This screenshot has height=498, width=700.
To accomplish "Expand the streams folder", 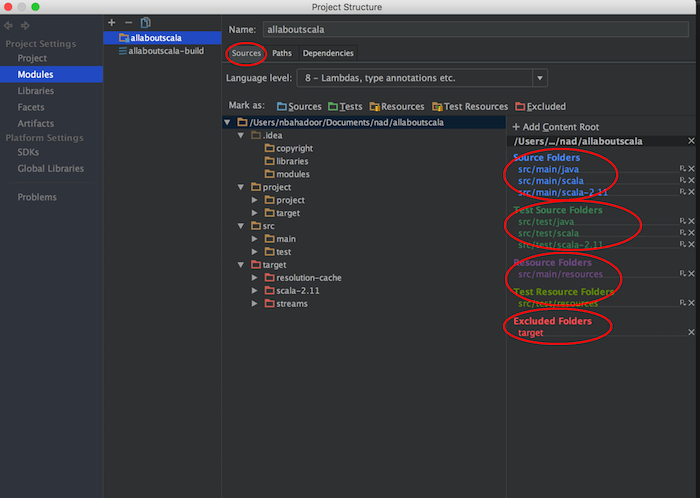I will click(x=254, y=303).
